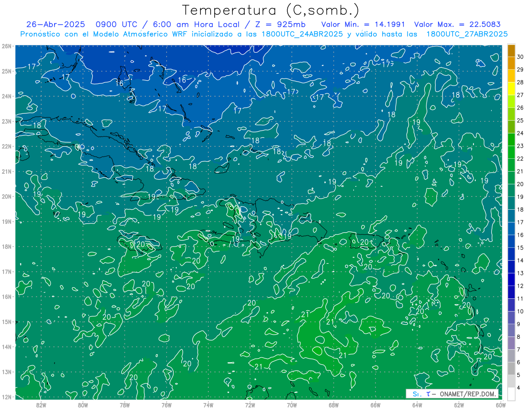Click the white color segment below label 4

point(511,394)
